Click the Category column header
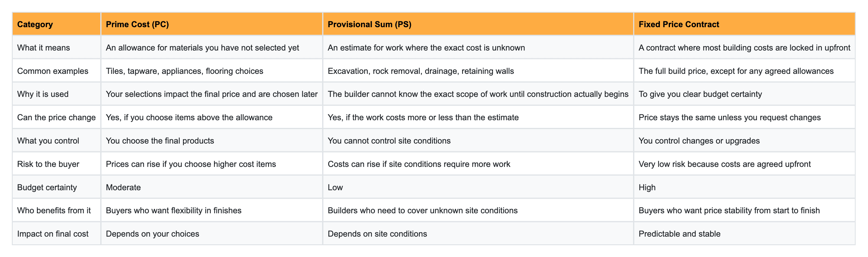This screenshot has width=868, height=257. pos(35,24)
